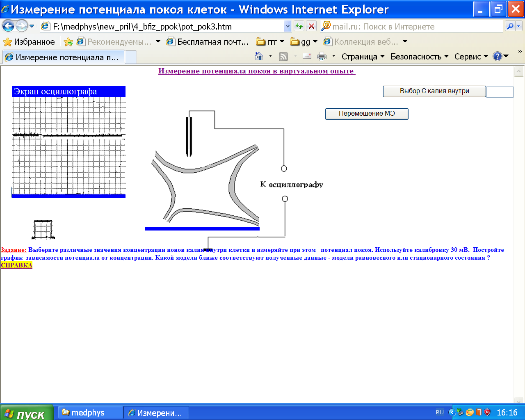
Task: Click the vertical scrollbar down arrow
Action: [519, 401]
